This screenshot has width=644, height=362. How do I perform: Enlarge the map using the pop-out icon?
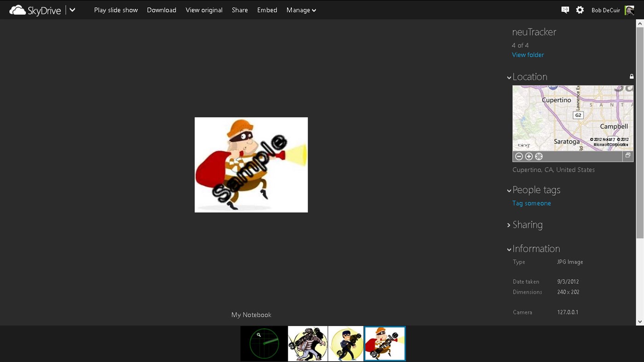pyautogui.click(x=627, y=156)
